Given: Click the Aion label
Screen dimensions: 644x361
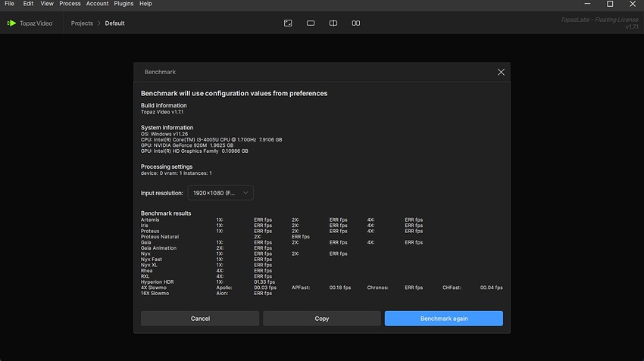Looking at the screenshot, I should 222,294.
